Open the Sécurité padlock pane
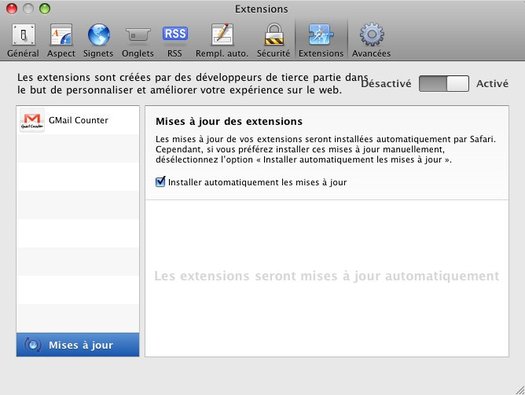 (273, 41)
